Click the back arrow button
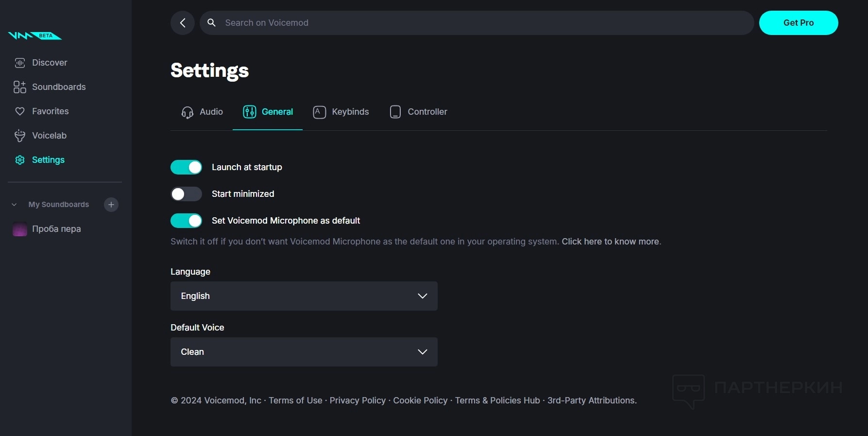868x436 pixels. coord(183,23)
